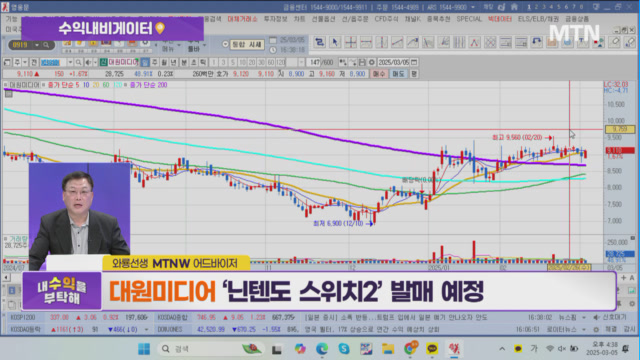The image size is (640, 360).
Task: Select the 60 interval button
Action: click(271, 62)
